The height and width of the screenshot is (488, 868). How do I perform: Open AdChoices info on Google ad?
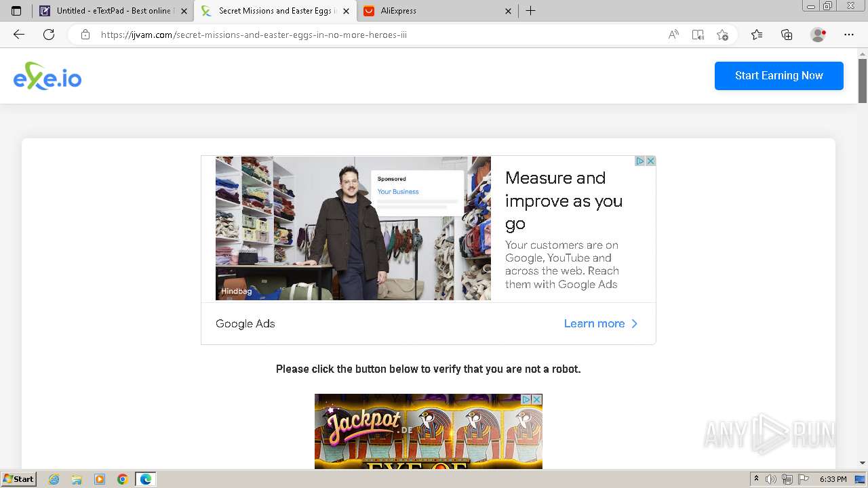pos(639,161)
